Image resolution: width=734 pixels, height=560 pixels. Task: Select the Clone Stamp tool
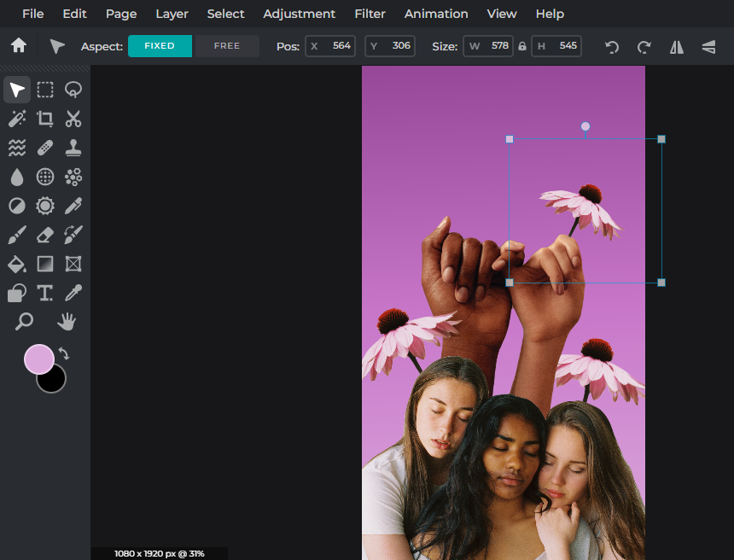coord(73,148)
